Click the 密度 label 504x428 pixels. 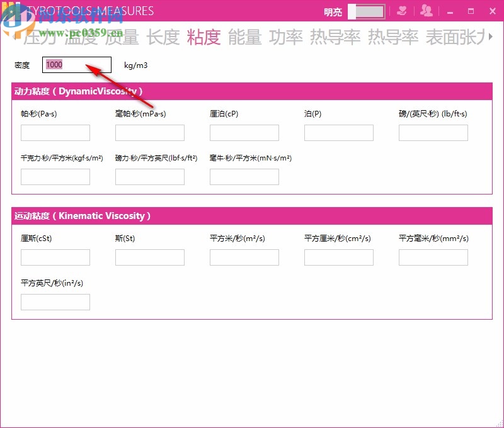click(22, 65)
